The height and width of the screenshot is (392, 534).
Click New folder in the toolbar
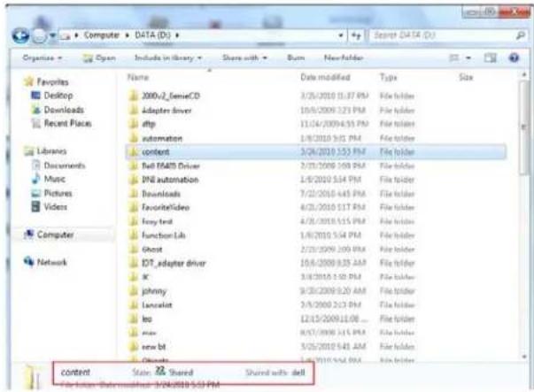344,58
